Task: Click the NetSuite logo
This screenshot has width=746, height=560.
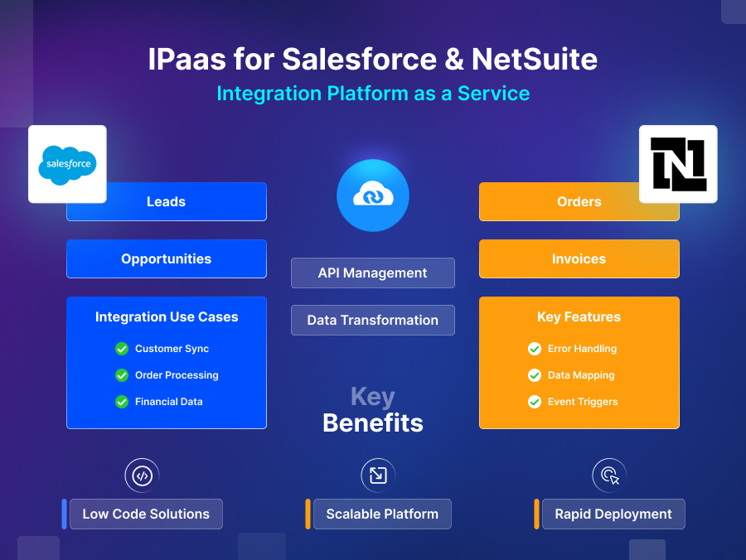Action: 678,164
